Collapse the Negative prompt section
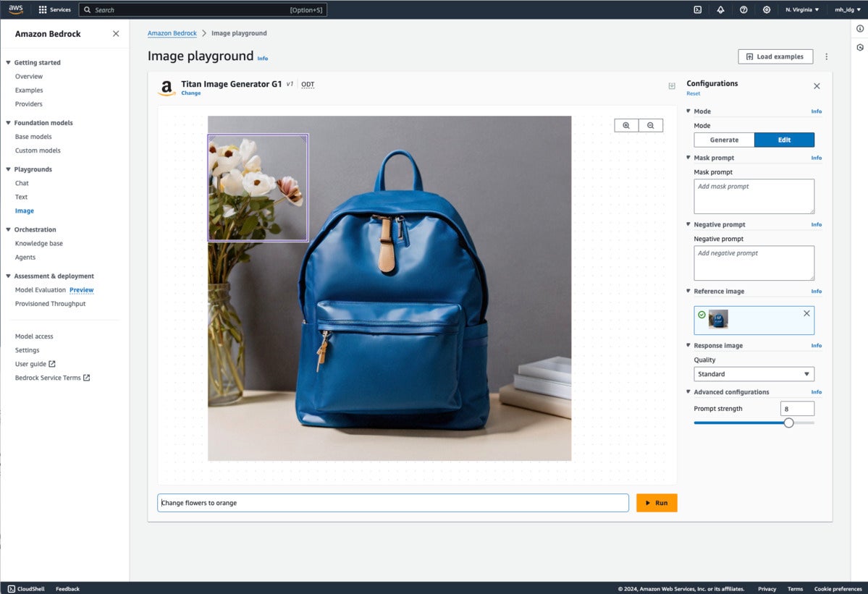Image resolution: width=868 pixels, height=594 pixels. point(688,224)
